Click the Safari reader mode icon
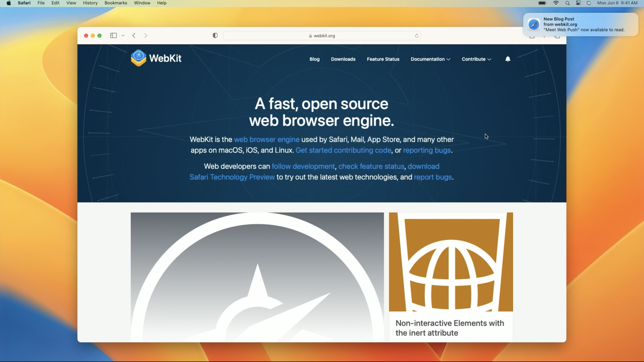Image resolution: width=644 pixels, height=362 pixels. (x=215, y=35)
